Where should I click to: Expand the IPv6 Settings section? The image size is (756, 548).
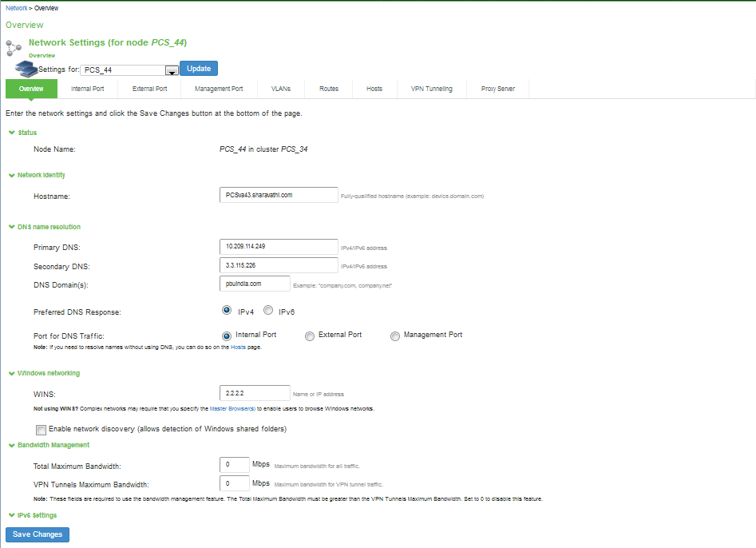click(x=11, y=516)
